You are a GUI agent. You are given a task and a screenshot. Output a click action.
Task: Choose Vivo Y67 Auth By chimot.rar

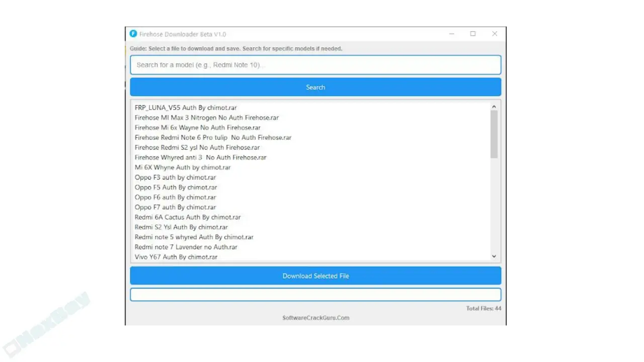[176, 257]
